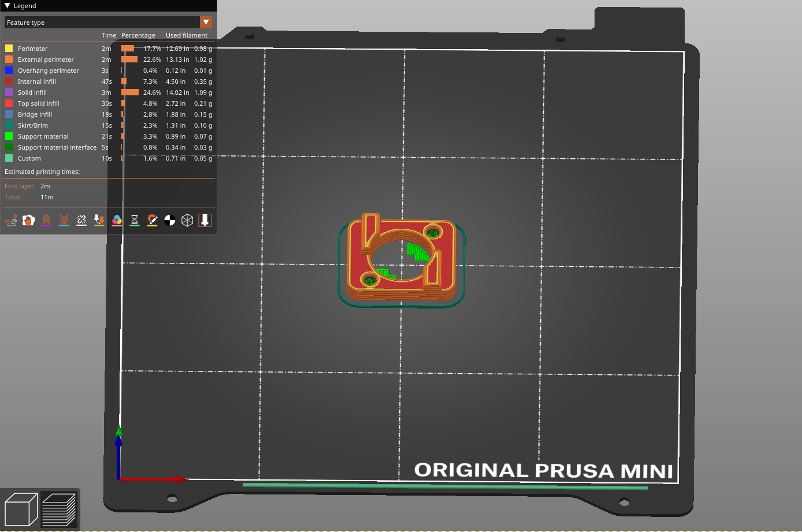Collapse the Legend panel
The image size is (802, 532).
(x=8, y=6)
